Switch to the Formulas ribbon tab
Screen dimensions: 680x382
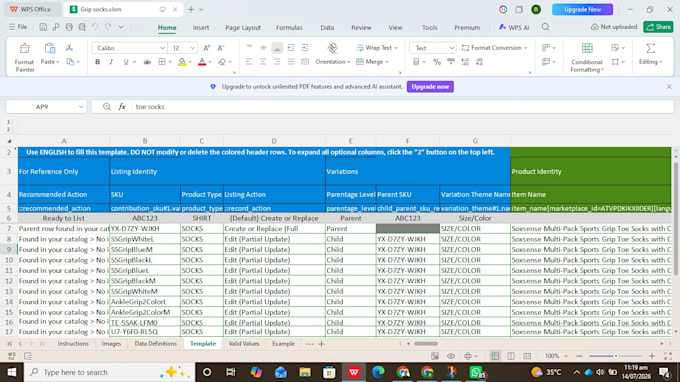pos(289,28)
